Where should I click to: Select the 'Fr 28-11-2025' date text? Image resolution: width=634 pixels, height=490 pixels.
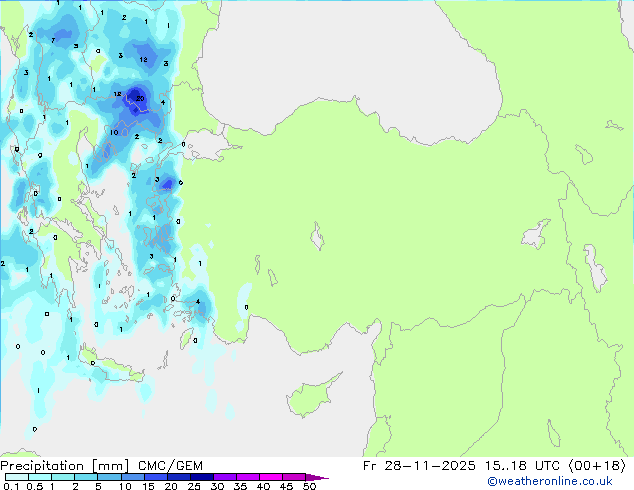coord(419,466)
